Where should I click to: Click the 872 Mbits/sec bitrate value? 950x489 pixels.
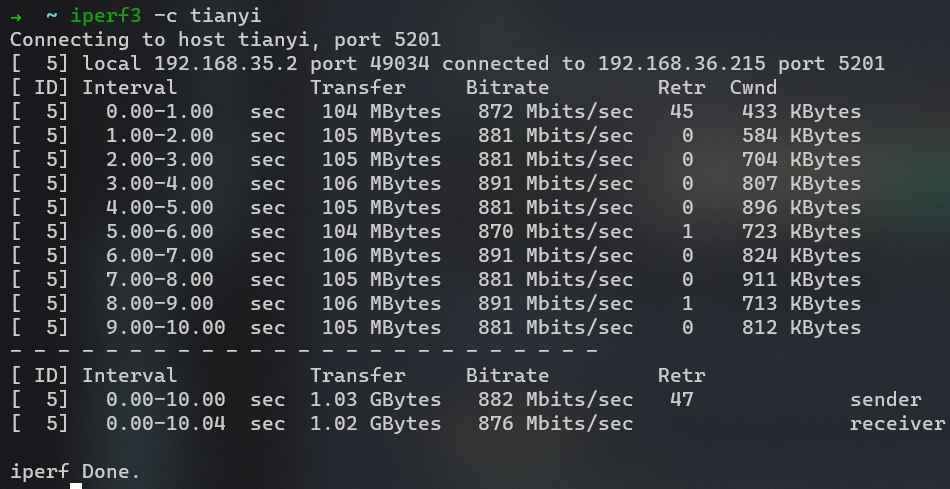pyautogui.click(x=555, y=112)
